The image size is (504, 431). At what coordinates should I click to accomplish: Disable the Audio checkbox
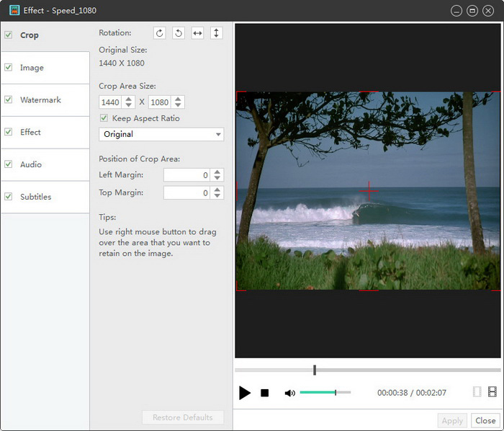click(x=9, y=164)
